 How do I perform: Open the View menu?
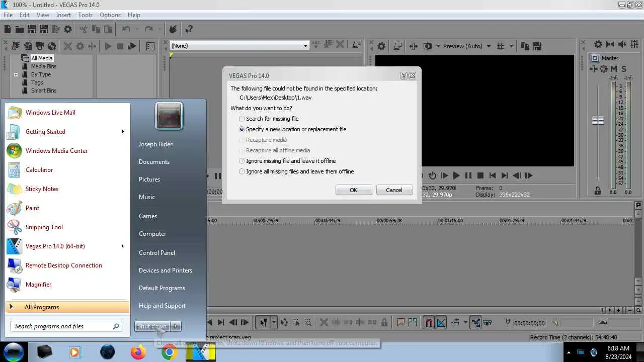(43, 15)
